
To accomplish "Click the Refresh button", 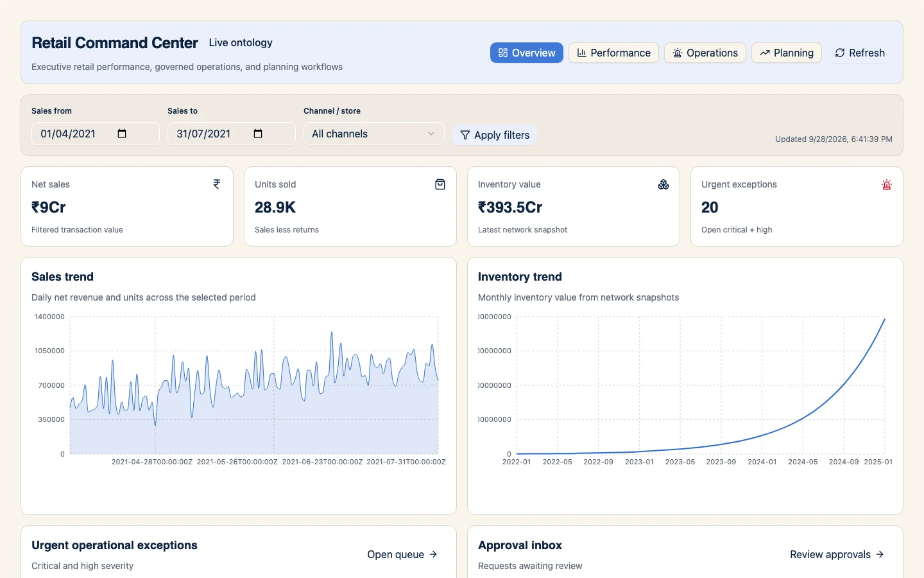I will (x=860, y=53).
